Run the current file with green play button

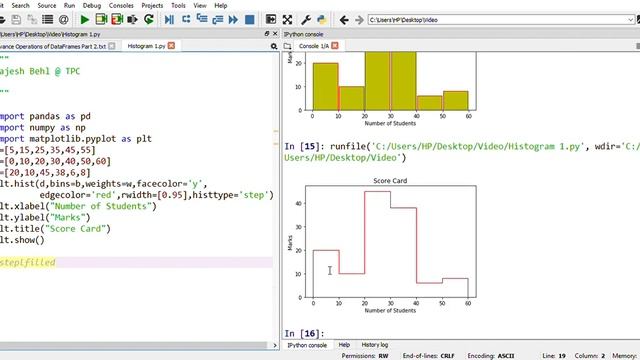(84, 20)
